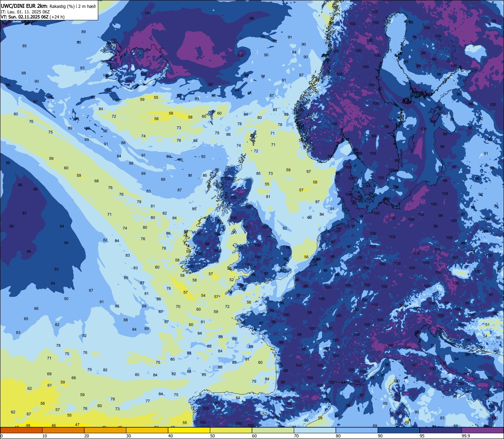Click the humidity value '51' on the map

coord(487,324)
